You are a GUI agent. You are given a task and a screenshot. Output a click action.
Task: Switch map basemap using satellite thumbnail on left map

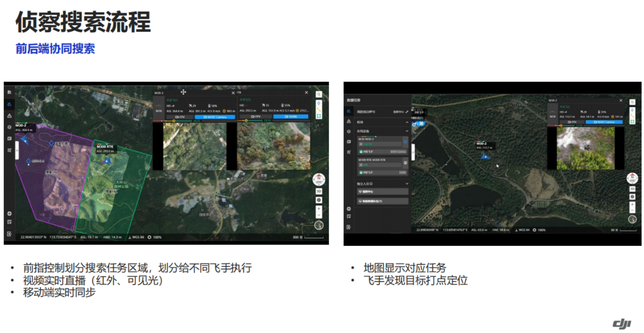(319, 225)
